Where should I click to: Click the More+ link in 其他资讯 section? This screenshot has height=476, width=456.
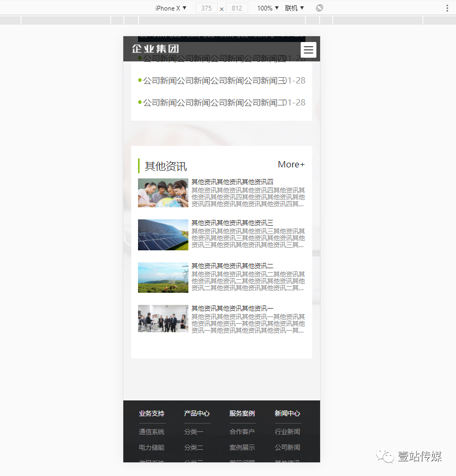(291, 164)
